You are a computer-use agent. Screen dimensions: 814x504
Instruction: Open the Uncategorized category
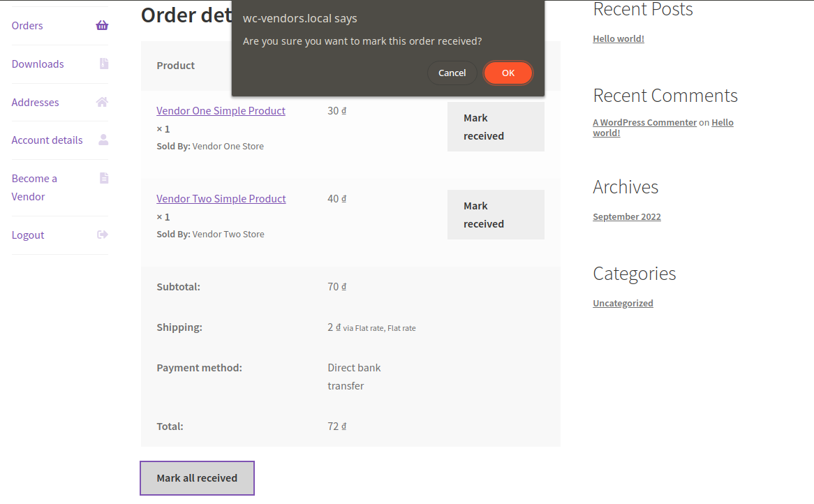coord(623,303)
